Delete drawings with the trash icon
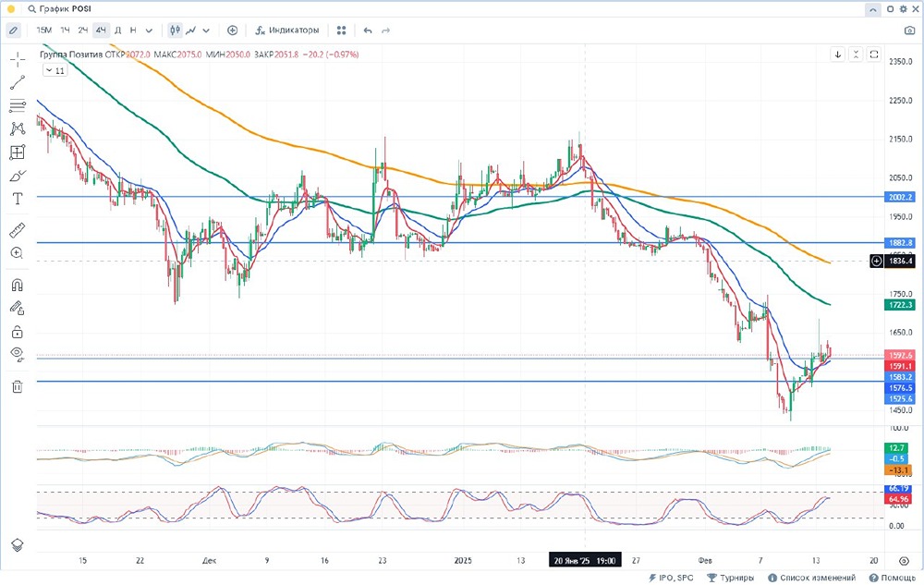The image size is (924, 585). point(17,386)
